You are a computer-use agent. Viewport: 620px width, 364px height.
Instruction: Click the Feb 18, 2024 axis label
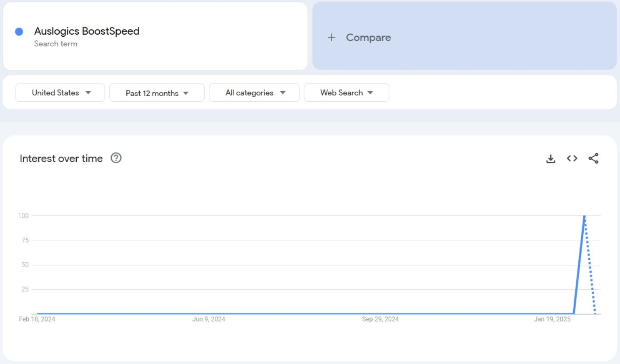coord(37,319)
